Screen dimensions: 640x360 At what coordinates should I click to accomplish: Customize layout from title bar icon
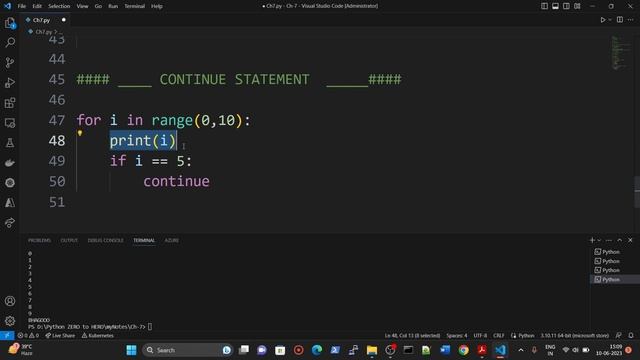click(577, 6)
